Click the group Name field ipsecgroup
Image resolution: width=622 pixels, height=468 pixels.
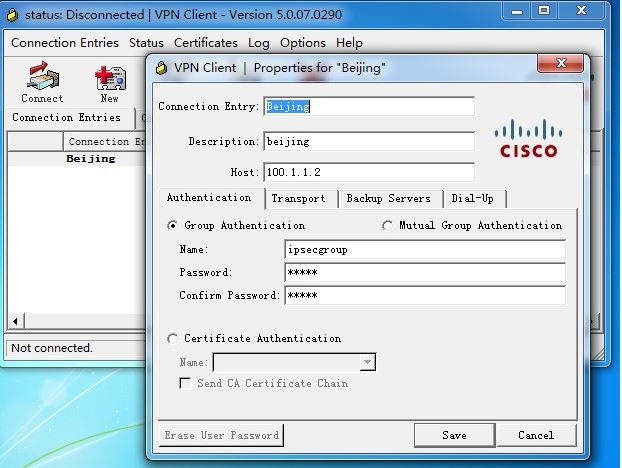425,250
